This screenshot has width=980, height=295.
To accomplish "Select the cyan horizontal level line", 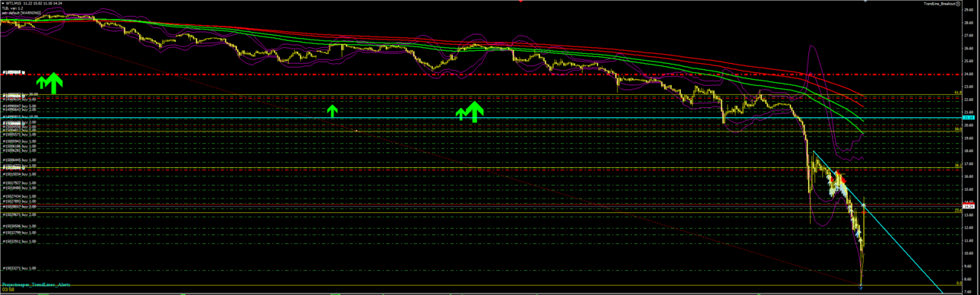I will point(481,118).
